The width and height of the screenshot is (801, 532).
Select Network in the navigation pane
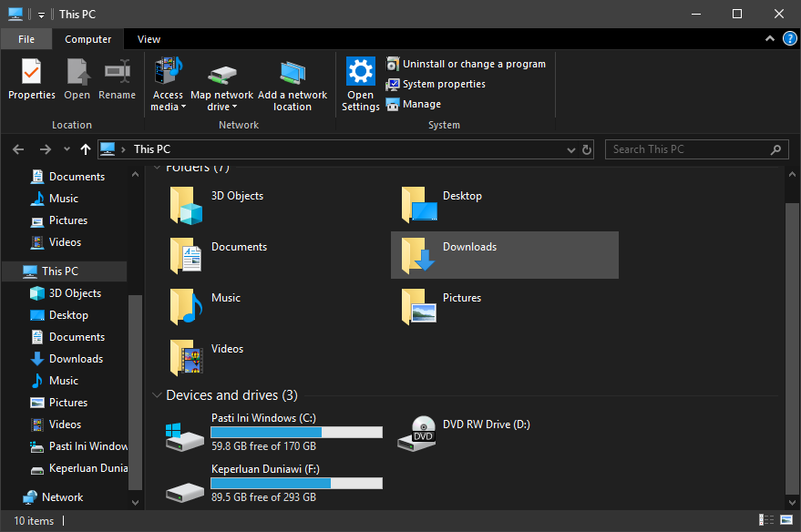pos(62,497)
